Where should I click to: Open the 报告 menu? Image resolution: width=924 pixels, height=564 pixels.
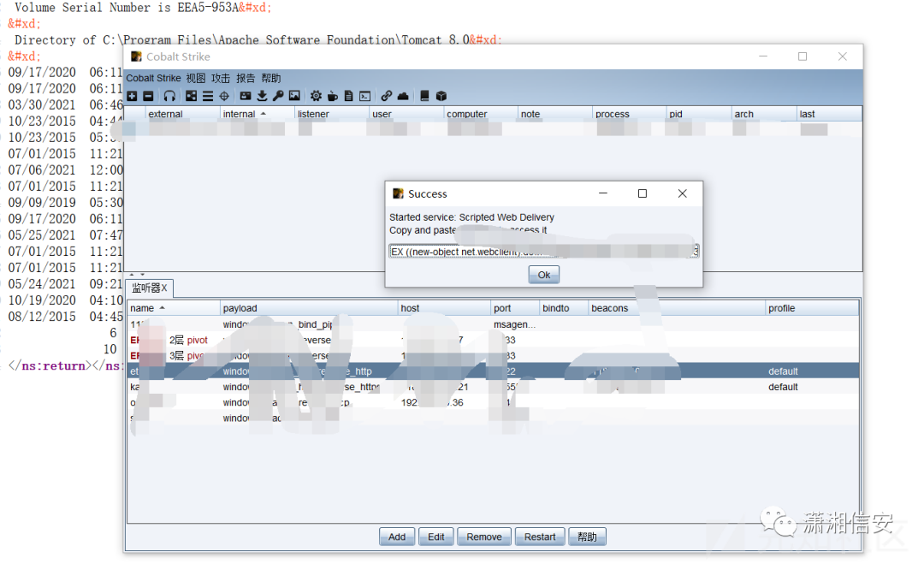pos(246,79)
